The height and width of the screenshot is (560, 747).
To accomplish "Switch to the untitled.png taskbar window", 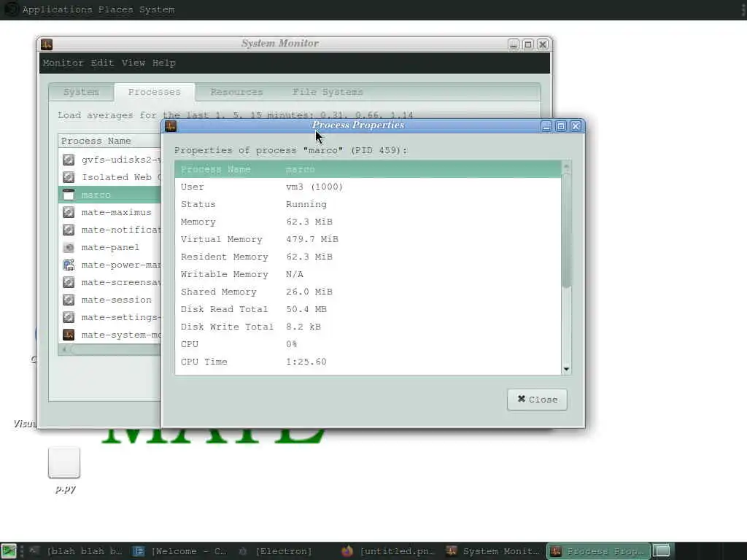I will [388, 551].
